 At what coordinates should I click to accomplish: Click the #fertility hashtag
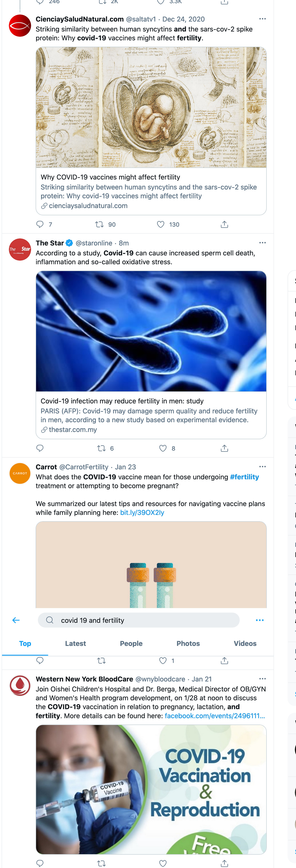tap(244, 477)
